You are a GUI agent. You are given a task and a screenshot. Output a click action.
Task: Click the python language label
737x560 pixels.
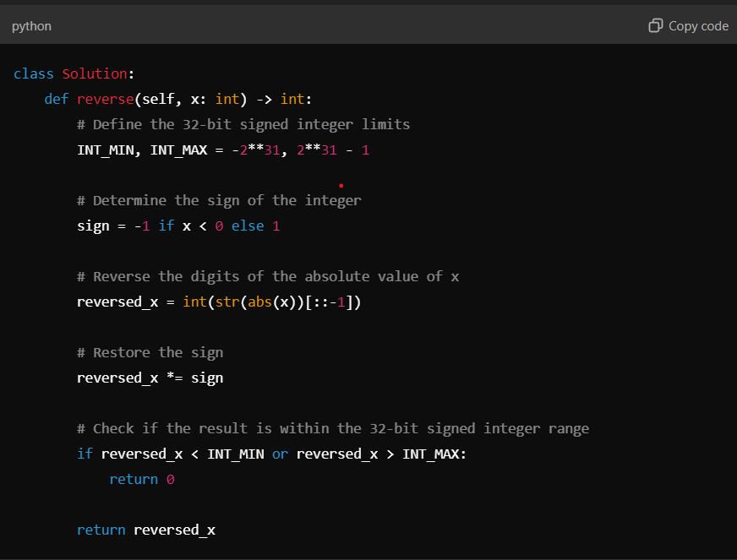click(x=31, y=25)
